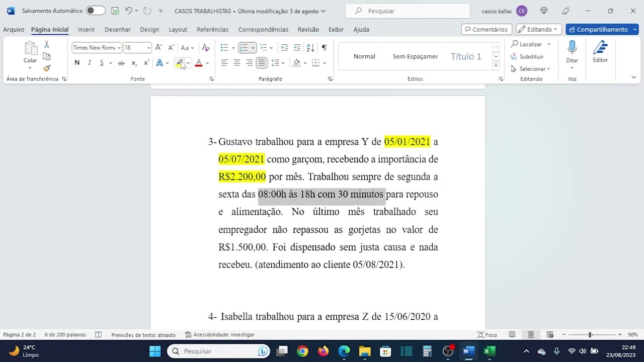Decrease the font size with the smaller A
Viewport: 644px width, 362px height.
click(x=171, y=48)
